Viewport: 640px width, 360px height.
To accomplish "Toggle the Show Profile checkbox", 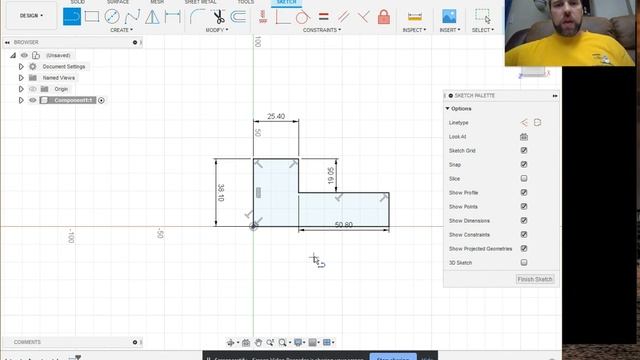I will (x=524, y=192).
